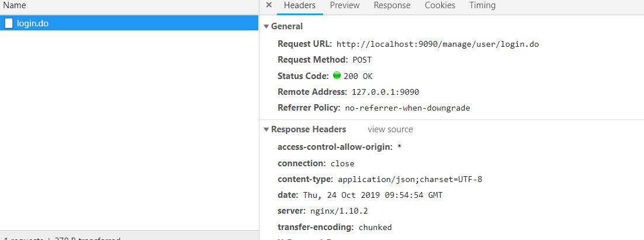Switch to the Headers tab

300,5
